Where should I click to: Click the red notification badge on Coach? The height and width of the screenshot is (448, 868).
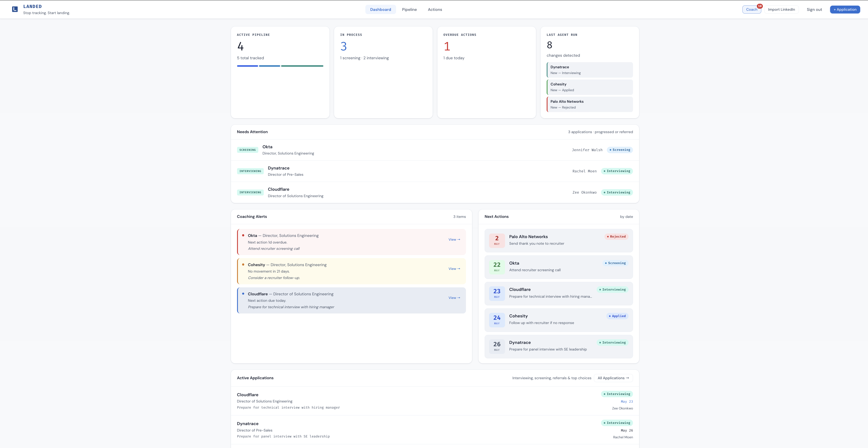[760, 6]
